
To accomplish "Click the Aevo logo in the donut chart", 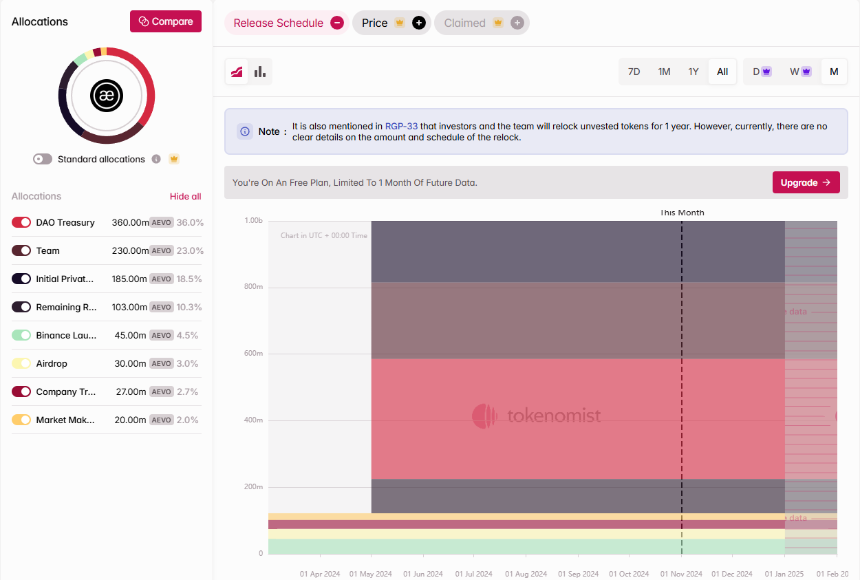I will point(106,95).
